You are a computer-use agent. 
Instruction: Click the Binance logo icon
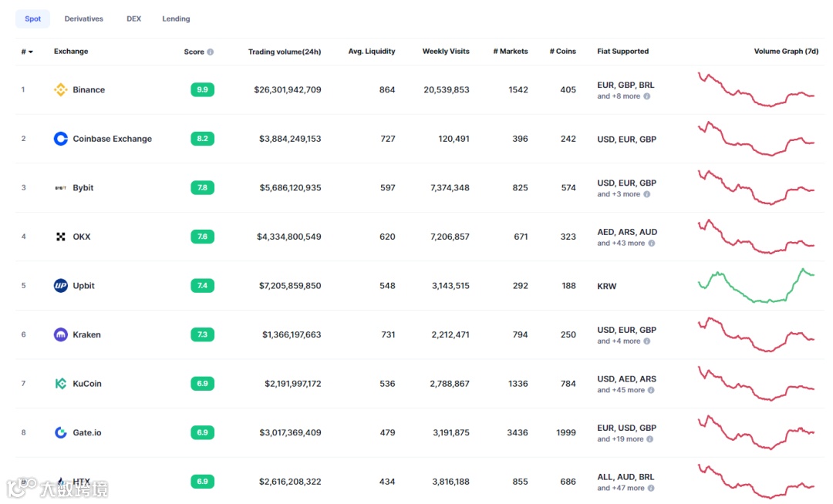coord(61,90)
